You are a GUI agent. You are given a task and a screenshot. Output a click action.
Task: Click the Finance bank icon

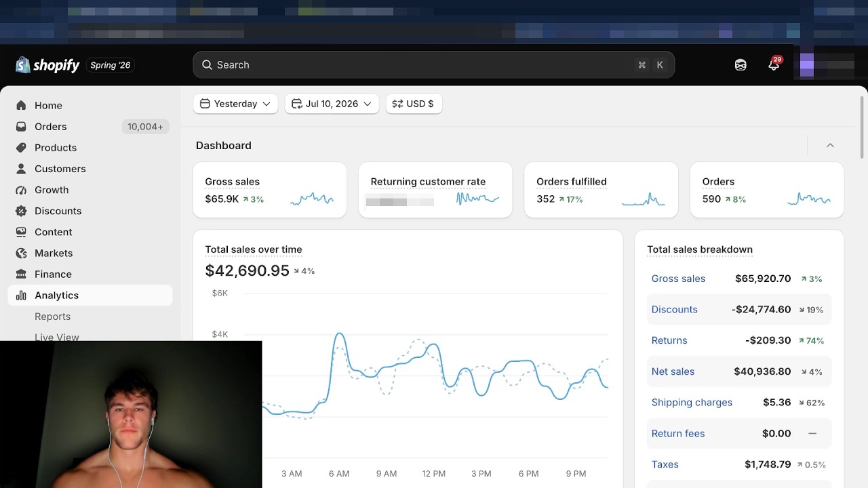[x=21, y=274]
